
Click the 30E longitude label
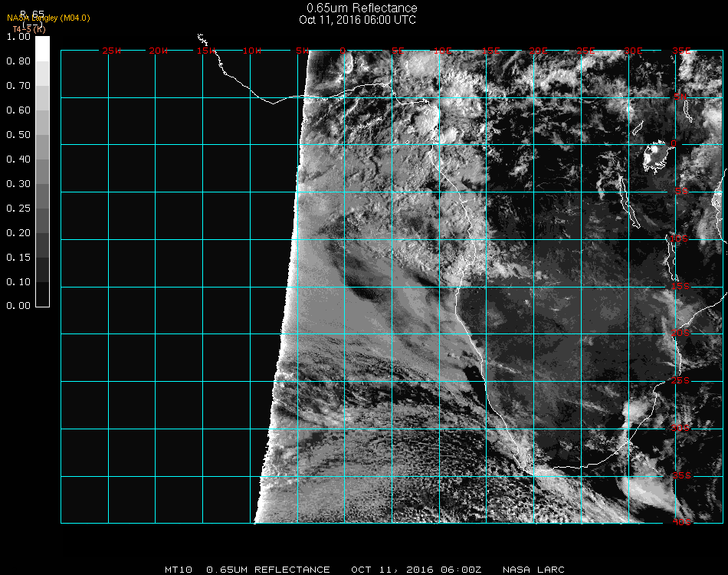pos(633,51)
